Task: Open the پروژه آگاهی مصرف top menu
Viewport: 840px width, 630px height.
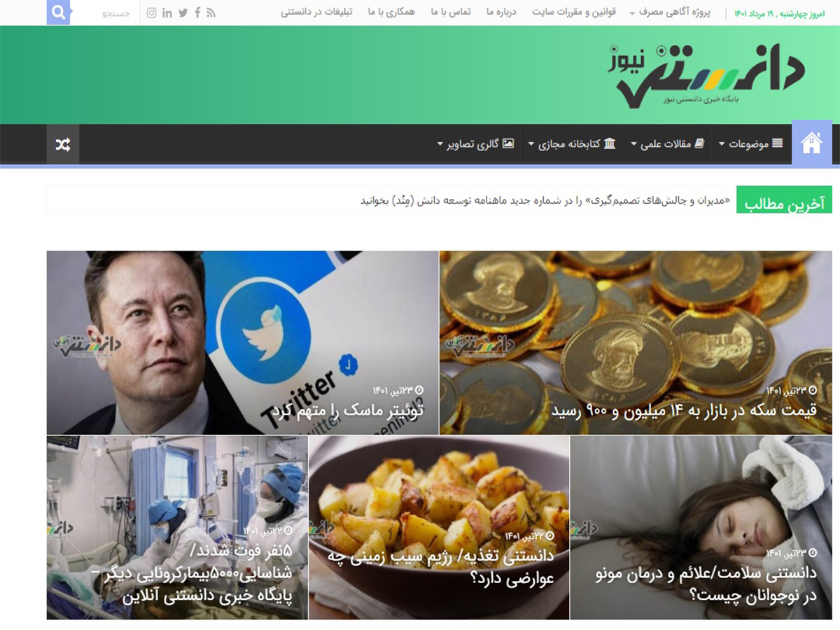Action: (x=669, y=13)
